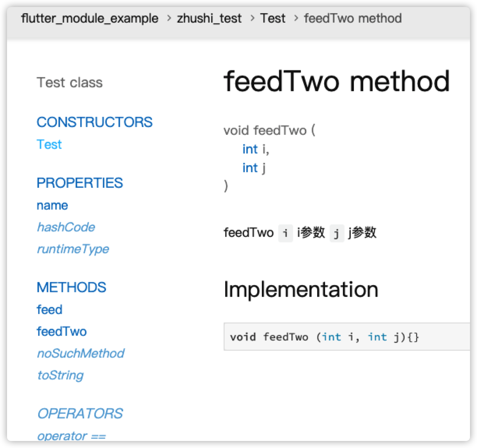The width and height of the screenshot is (477, 448).
Task: Open the operator == link
Action: [71, 436]
